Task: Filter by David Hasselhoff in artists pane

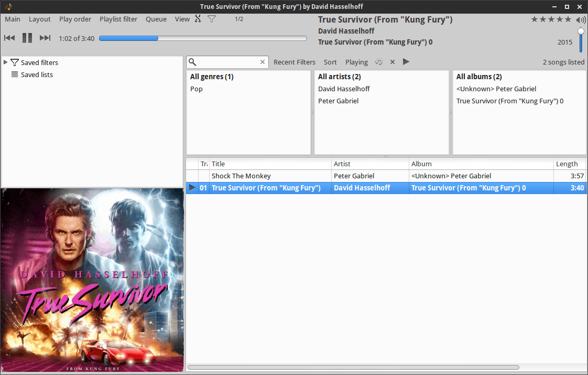Action: pos(344,89)
